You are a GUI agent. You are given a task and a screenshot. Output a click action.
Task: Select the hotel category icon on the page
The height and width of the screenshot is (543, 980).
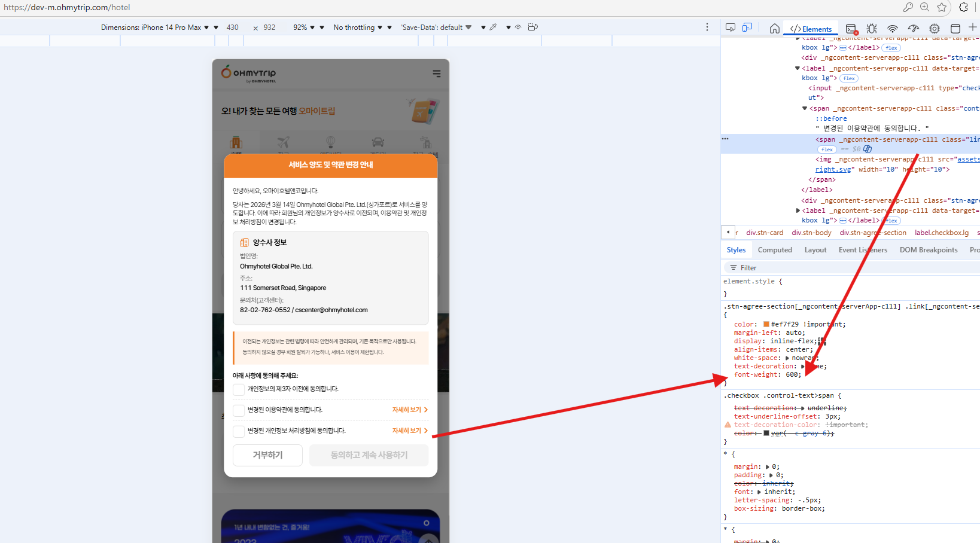click(236, 142)
